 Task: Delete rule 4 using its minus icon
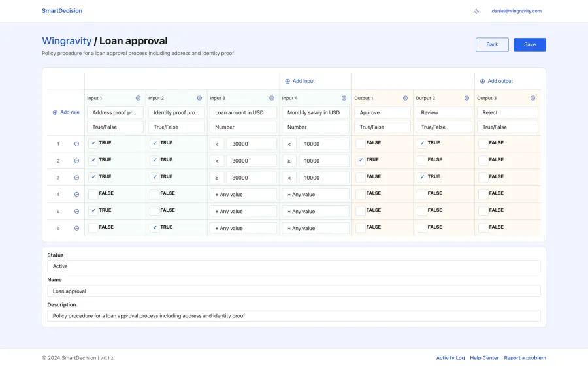(76, 194)
